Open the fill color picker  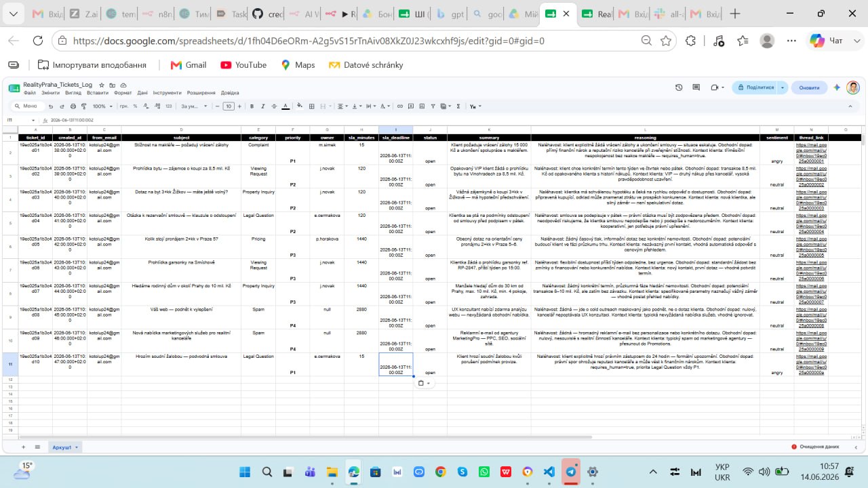pos(300,106)
